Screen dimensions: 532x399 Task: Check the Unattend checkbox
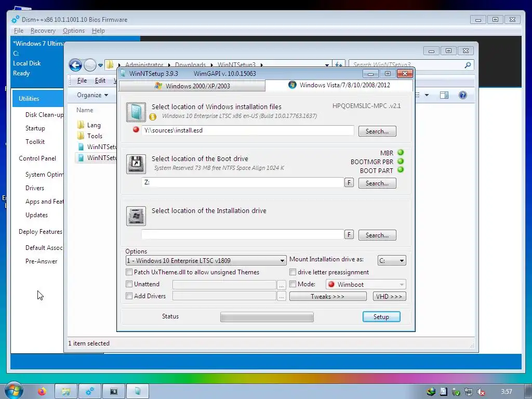click(x=129, y=284)
